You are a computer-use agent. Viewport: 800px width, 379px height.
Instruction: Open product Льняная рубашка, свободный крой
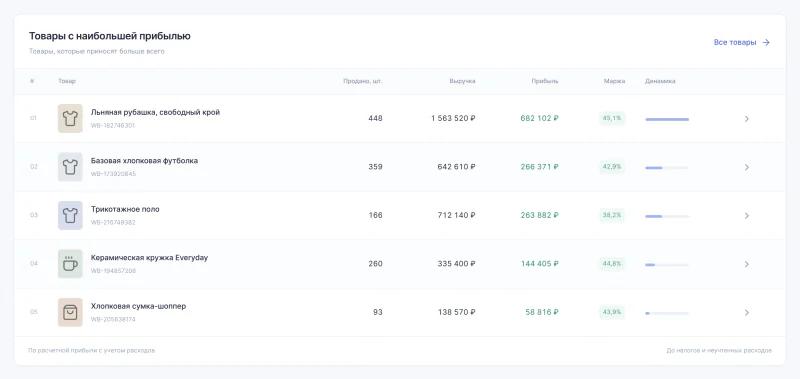155,112
